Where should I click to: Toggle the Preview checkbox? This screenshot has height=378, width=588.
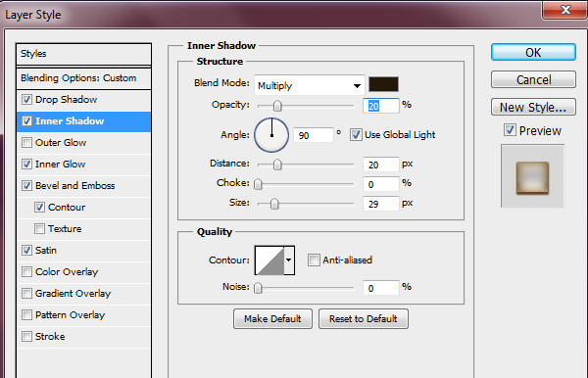510,130
